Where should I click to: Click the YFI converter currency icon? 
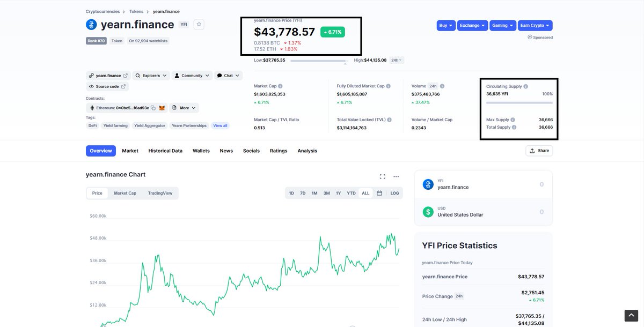click(428, 184)
